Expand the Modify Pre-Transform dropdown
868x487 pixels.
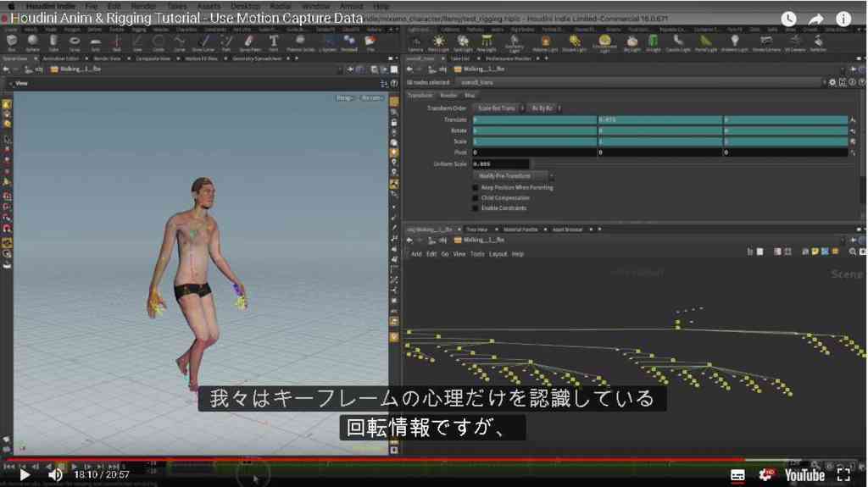click(513, 176)
